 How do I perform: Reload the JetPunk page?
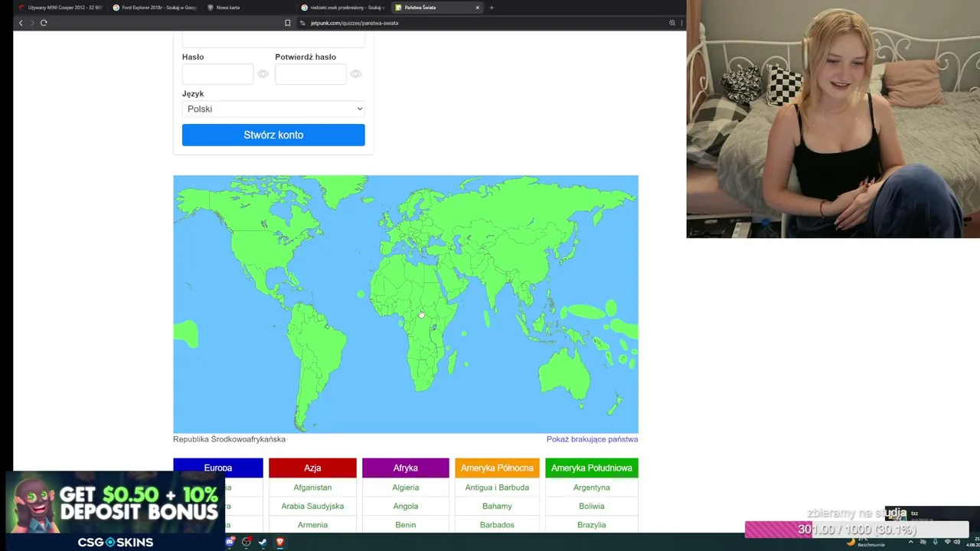click(x=44, y=23)
